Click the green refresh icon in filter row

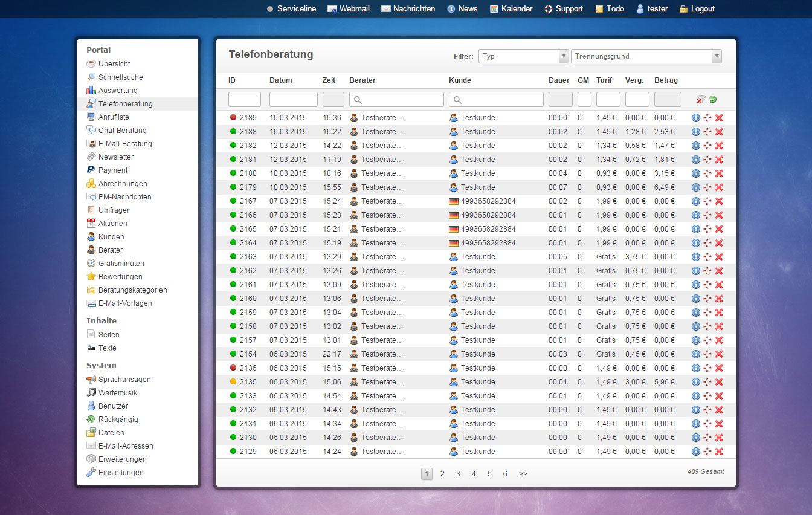click(x=713, y=100)
